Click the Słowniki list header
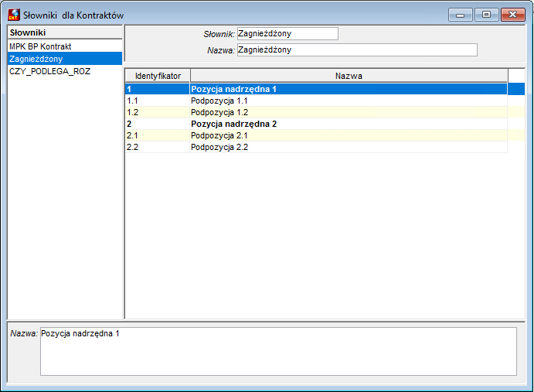 coord(65,32)
